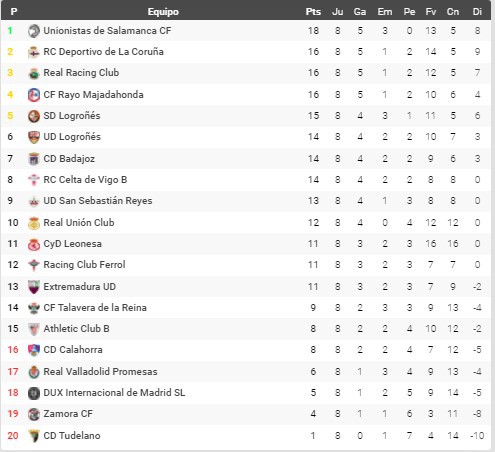Image resolution: width=495 pixels, height=452 pixels.
Task: Open the UD Logroñés team link
Action: [72, 137]
